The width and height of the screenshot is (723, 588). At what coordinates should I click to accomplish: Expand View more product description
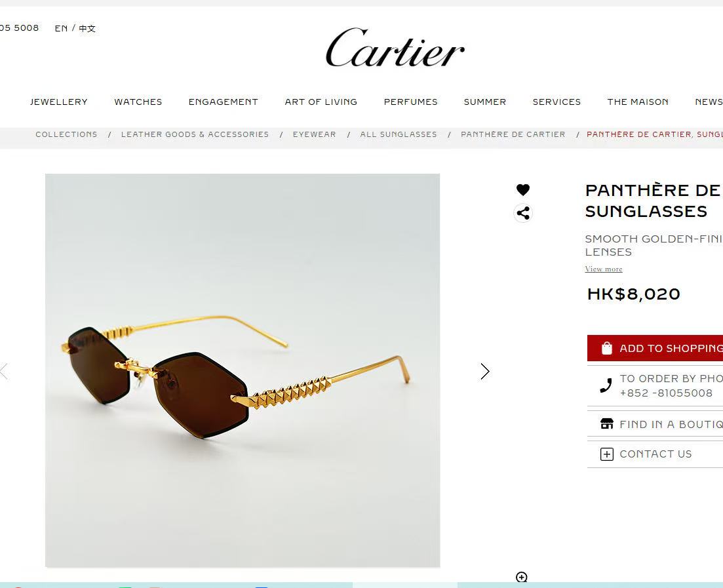[x=604, y=269]
